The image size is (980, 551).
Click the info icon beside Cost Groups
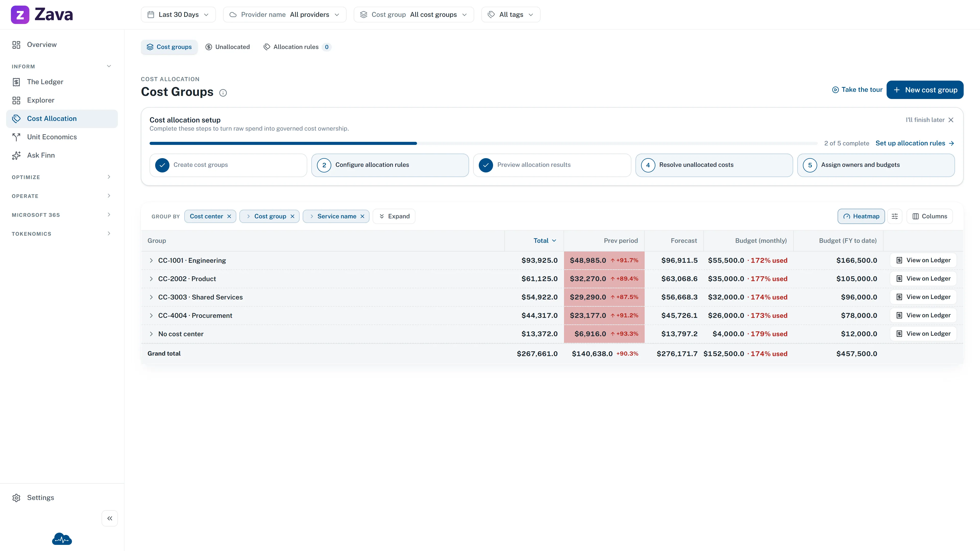point(223,93)
